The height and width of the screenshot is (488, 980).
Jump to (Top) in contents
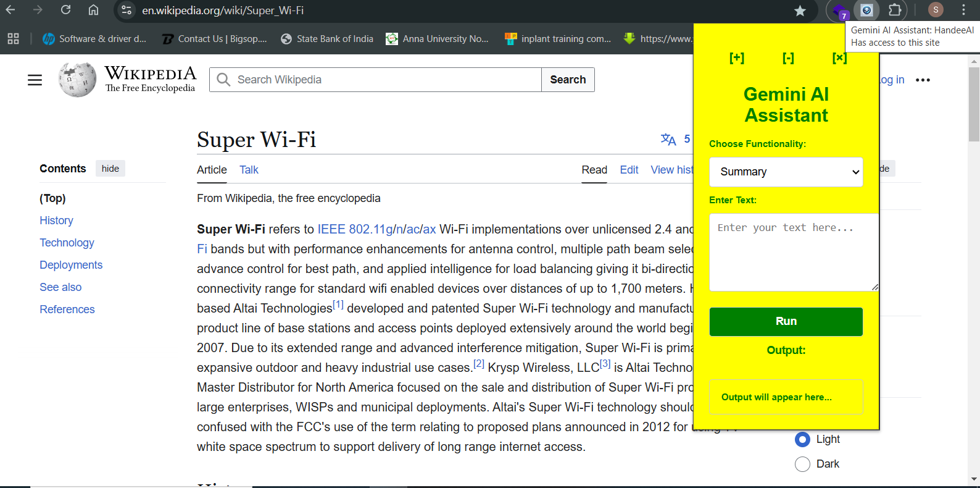tap(52, 198)
